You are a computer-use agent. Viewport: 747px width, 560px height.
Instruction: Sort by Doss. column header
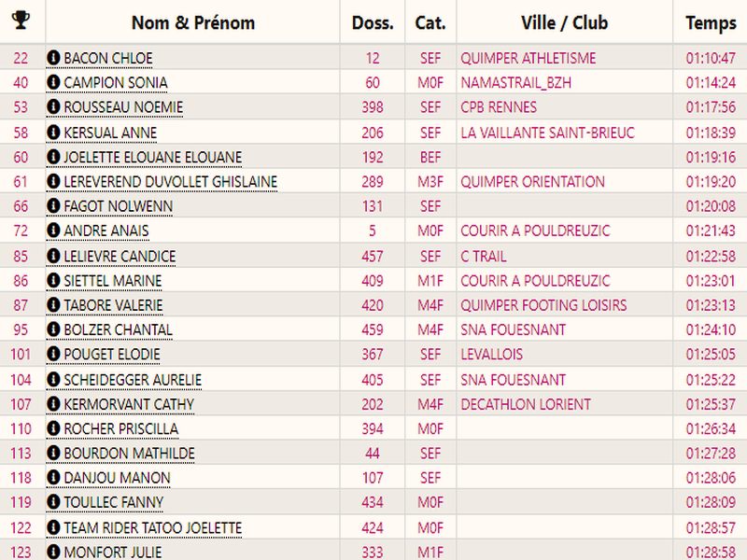tap(373, 22)
